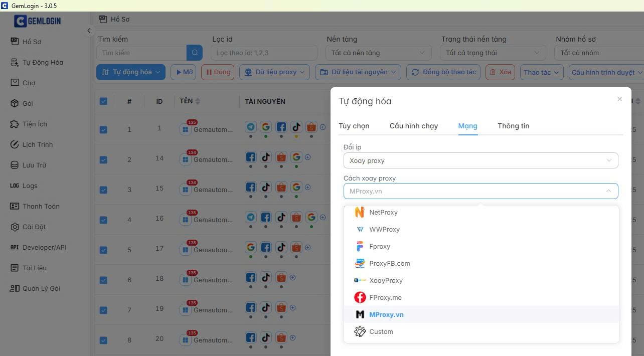
Task: Pick XoayProxy from the list
Action: pyautogui.click(x=481, y=280)
